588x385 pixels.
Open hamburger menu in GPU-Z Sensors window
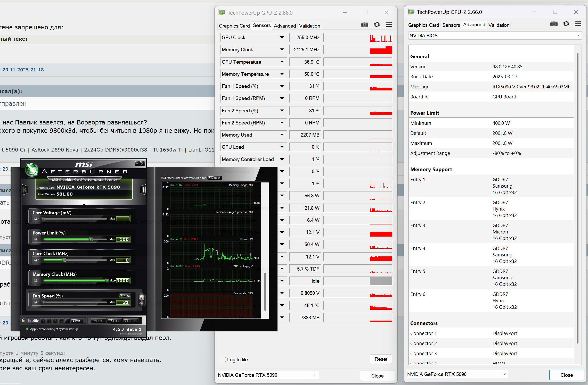(x=389, y=25)
